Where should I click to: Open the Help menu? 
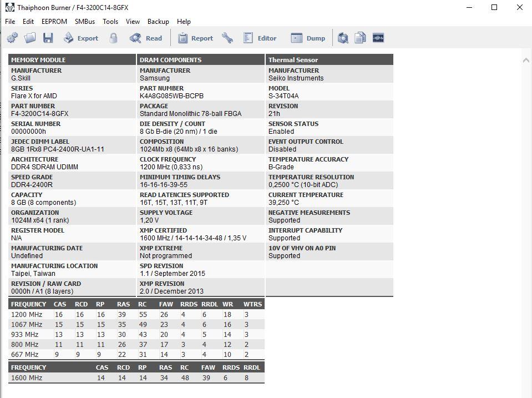click(x=184, y=22)
